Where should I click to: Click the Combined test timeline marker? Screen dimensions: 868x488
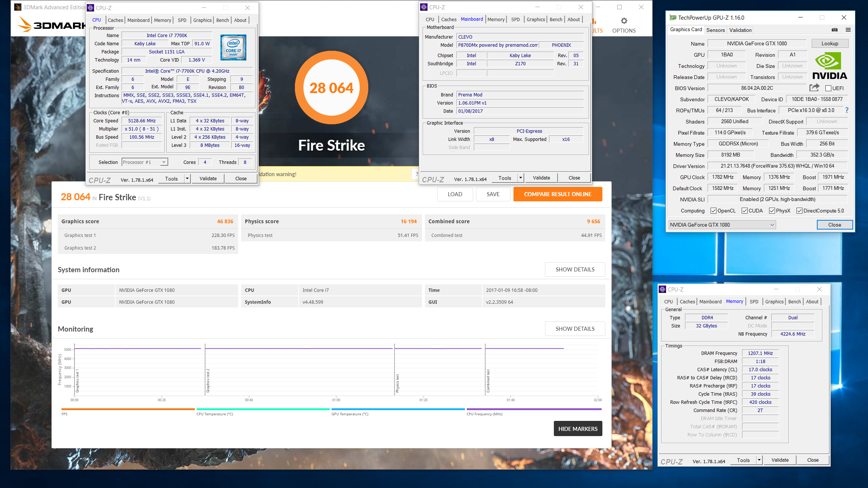(x=488, y=381)
